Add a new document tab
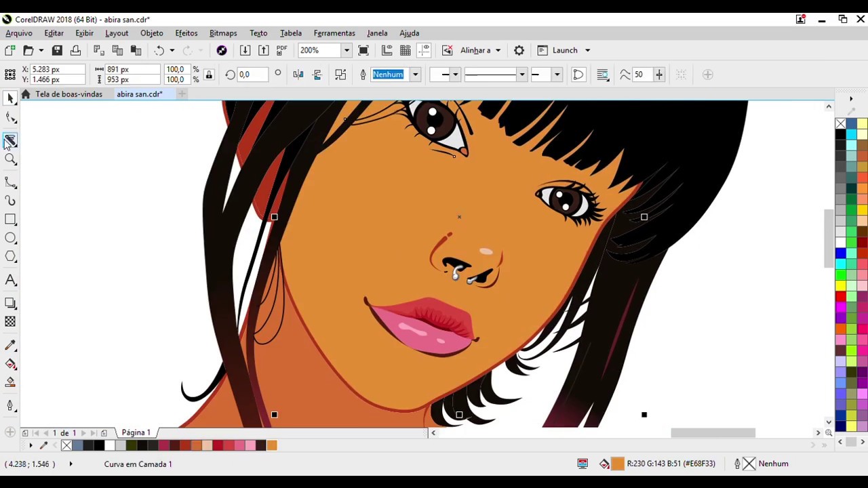 [182, 94]
